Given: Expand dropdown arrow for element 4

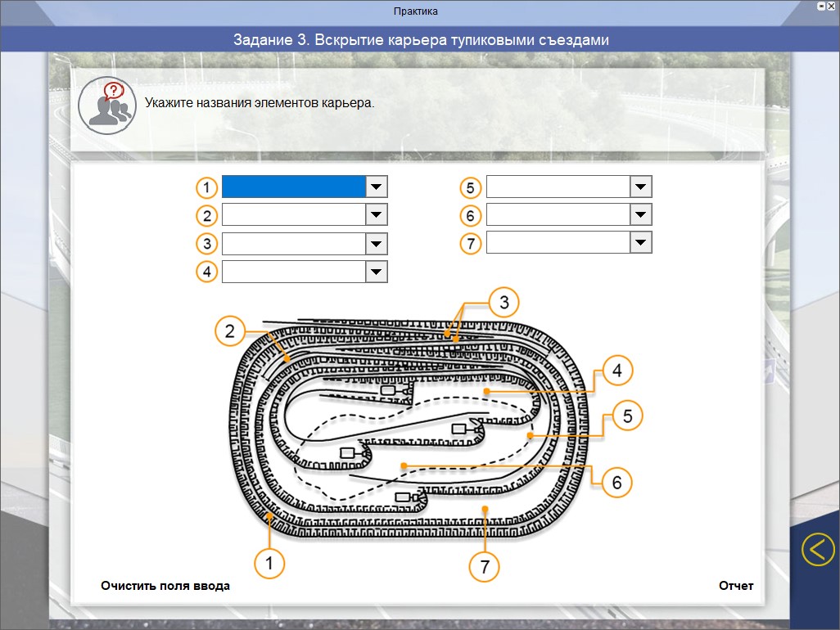Looking at the screenshot, I should point(376,272).
